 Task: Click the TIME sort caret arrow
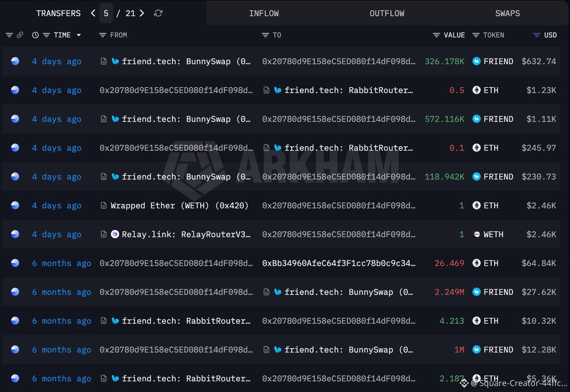(79, 35)
